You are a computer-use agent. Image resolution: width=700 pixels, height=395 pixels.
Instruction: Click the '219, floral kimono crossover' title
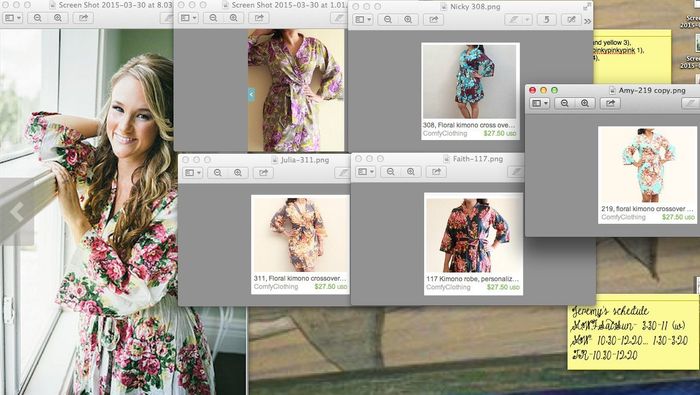[647, 209]
